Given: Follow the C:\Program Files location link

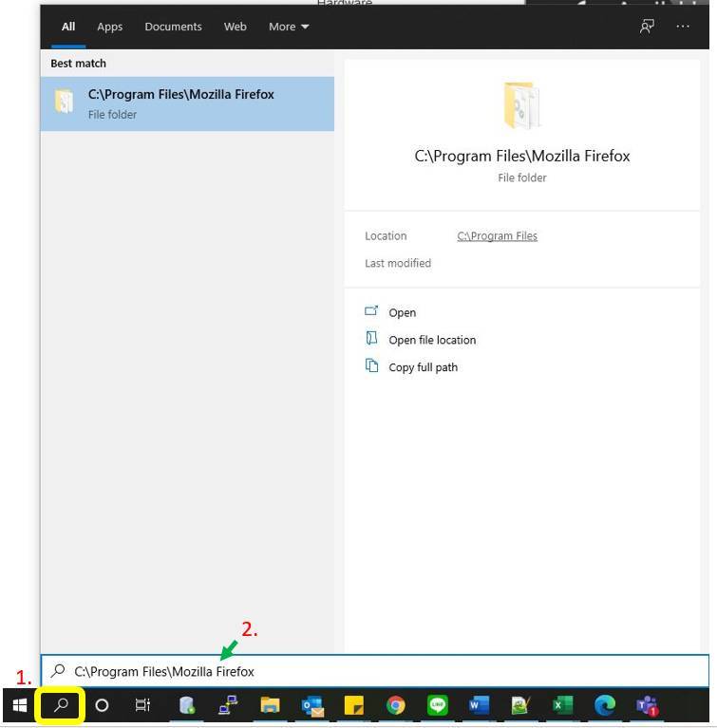Looking at the screenshot, I should click(497, 235).
